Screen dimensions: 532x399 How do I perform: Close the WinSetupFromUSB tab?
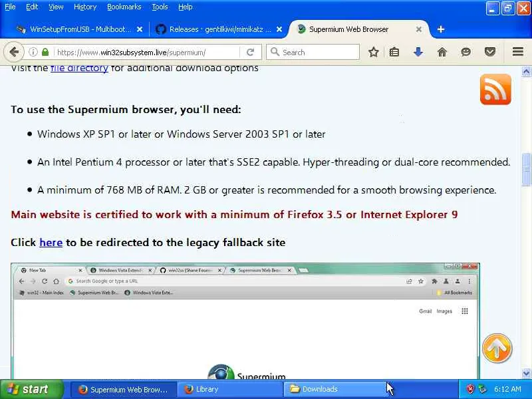click(x=140, y=29)
